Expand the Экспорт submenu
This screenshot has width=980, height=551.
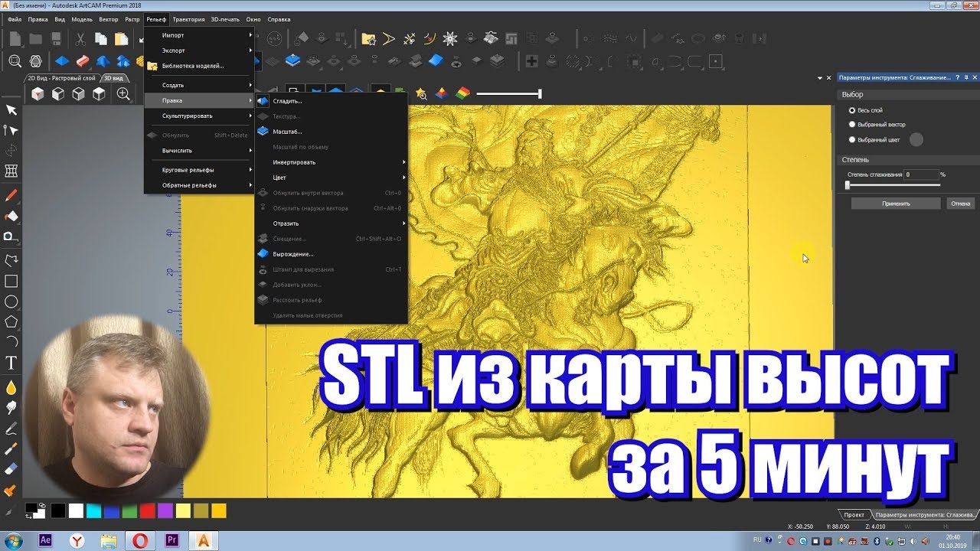click(x=199, y=51)
